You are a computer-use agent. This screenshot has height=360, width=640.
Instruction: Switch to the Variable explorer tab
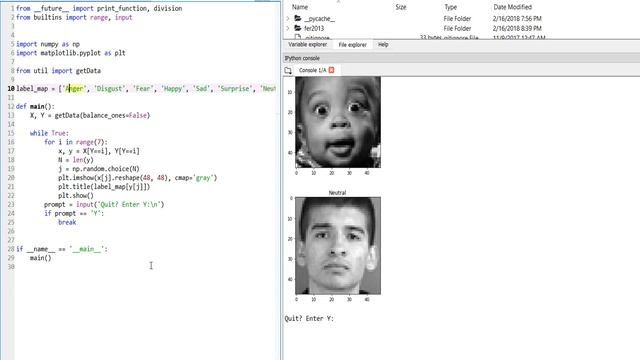[307, 44]
